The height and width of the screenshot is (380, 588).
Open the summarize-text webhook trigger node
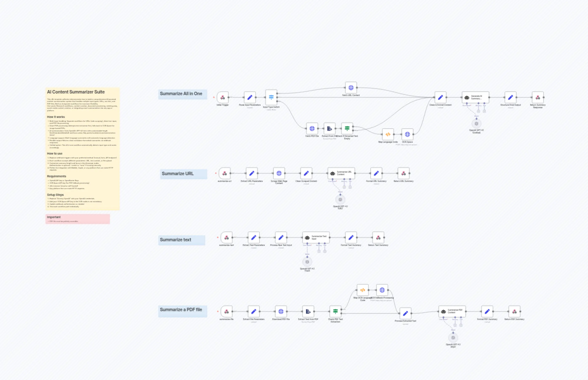[227, 238]
